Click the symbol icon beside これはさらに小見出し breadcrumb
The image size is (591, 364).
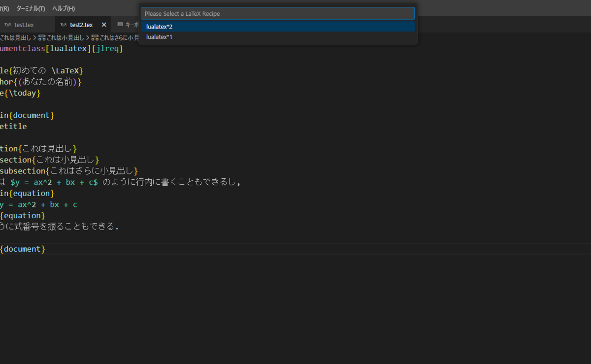[x=94, y=37]
